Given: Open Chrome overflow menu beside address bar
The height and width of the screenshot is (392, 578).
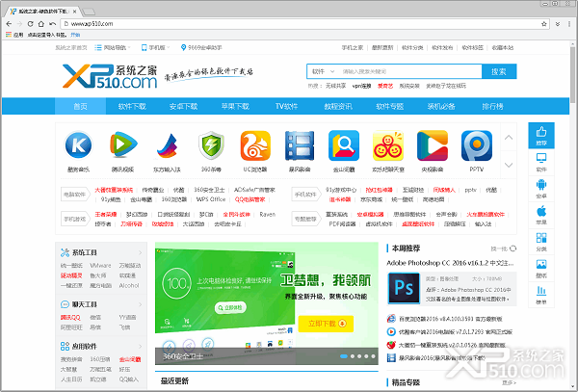Looking at the screenshot, I should click(567, 24).
